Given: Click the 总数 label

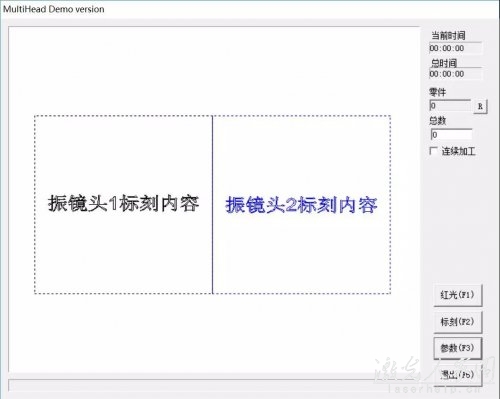Looking at the screenshot, I should click(437, 120).
